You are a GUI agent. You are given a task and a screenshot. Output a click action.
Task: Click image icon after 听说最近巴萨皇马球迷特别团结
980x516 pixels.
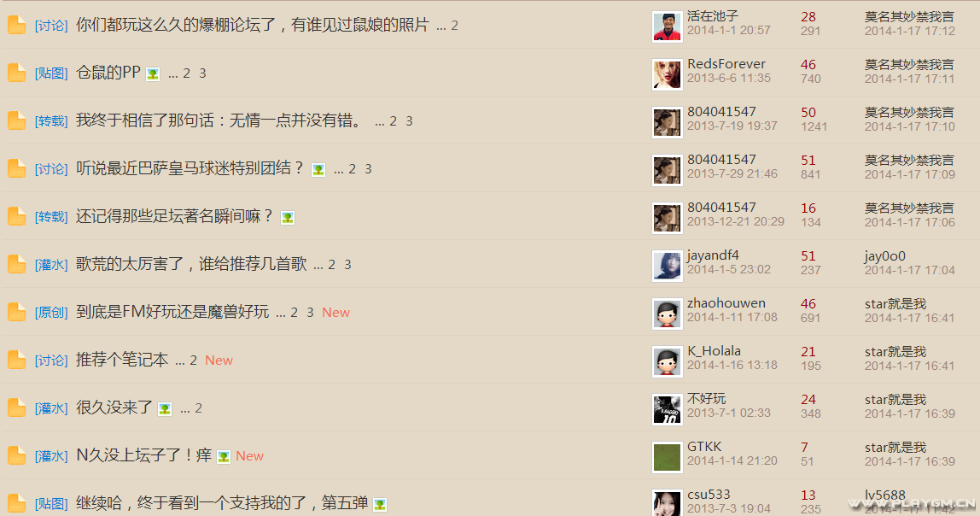click(318, 170)
